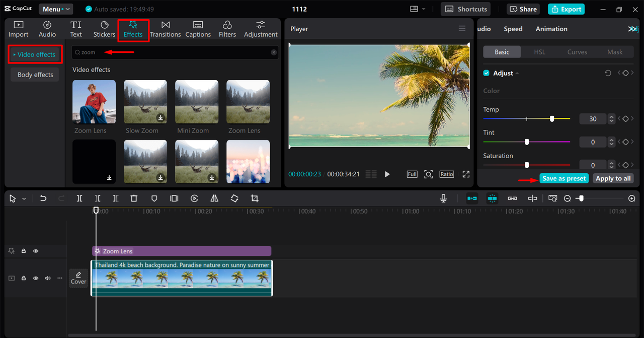644x338 pixels.
Task: Open the Adjustment panel
Action: pos(261,29)
